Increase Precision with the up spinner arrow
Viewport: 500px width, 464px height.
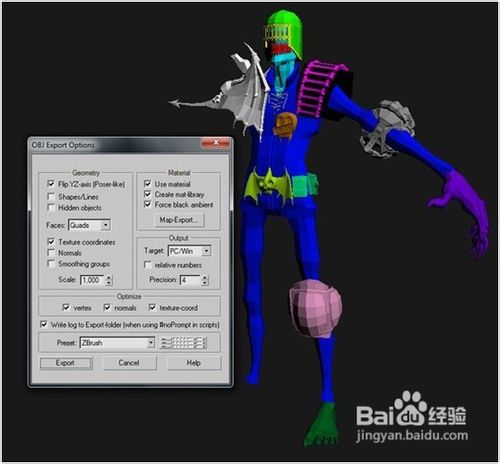(205, 277)
